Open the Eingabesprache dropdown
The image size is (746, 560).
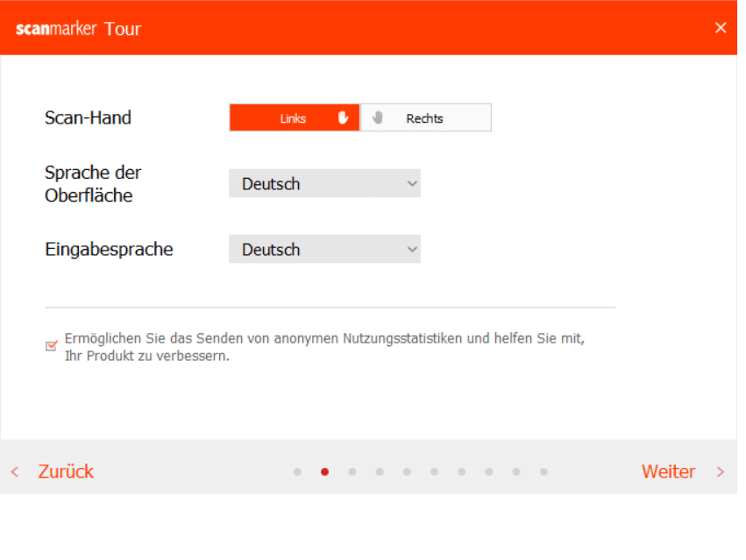point(324,250)
